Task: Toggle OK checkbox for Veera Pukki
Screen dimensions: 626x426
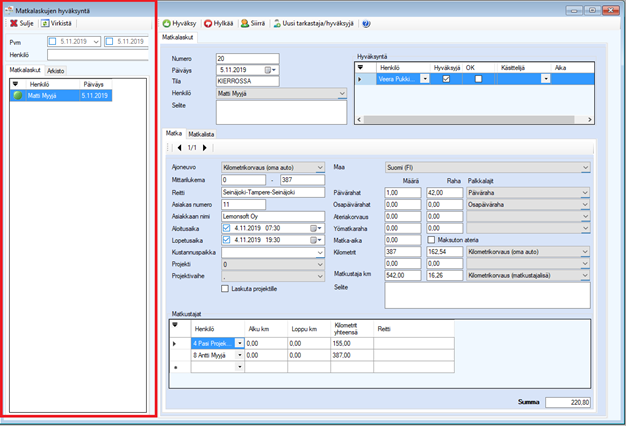Action: click(478, 79)
